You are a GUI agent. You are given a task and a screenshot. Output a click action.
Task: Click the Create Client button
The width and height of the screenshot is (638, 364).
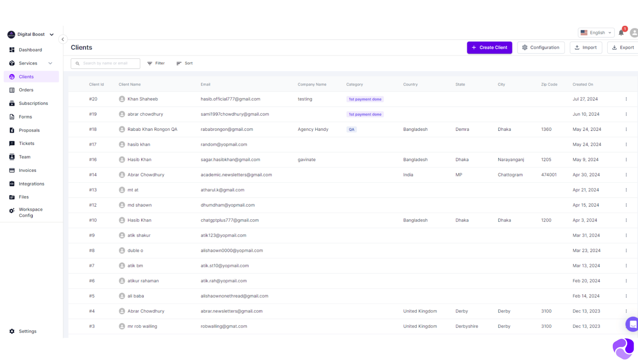coord(489,47)
